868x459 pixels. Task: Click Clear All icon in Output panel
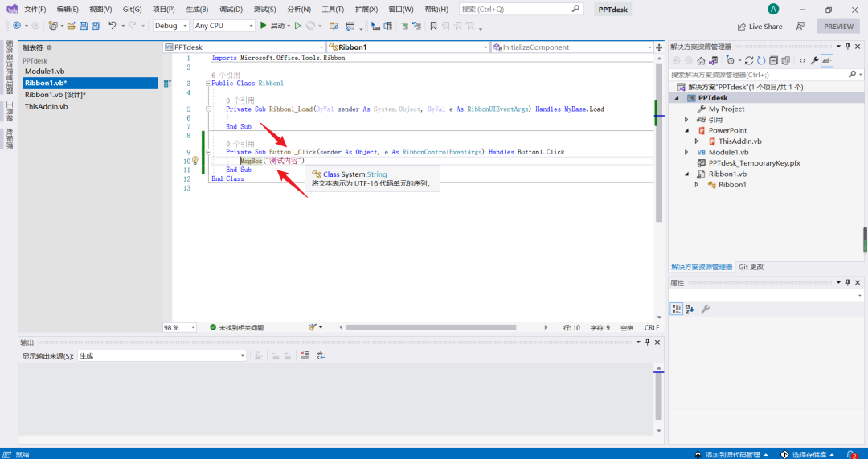[303, 355]
